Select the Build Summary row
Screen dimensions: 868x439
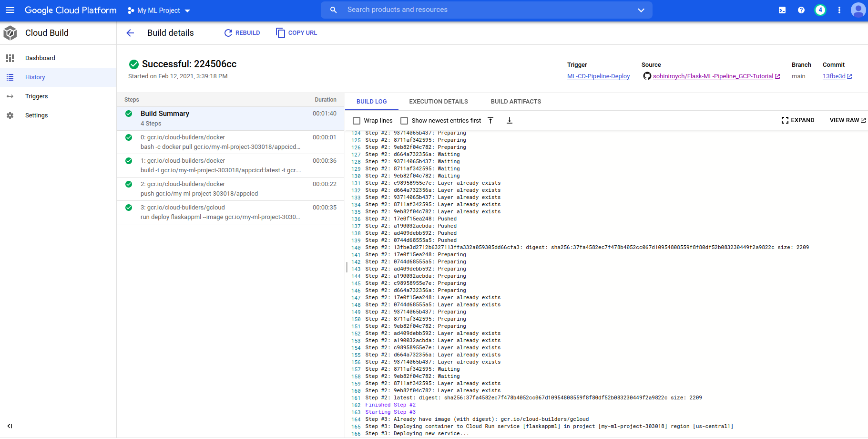(231, 118)
